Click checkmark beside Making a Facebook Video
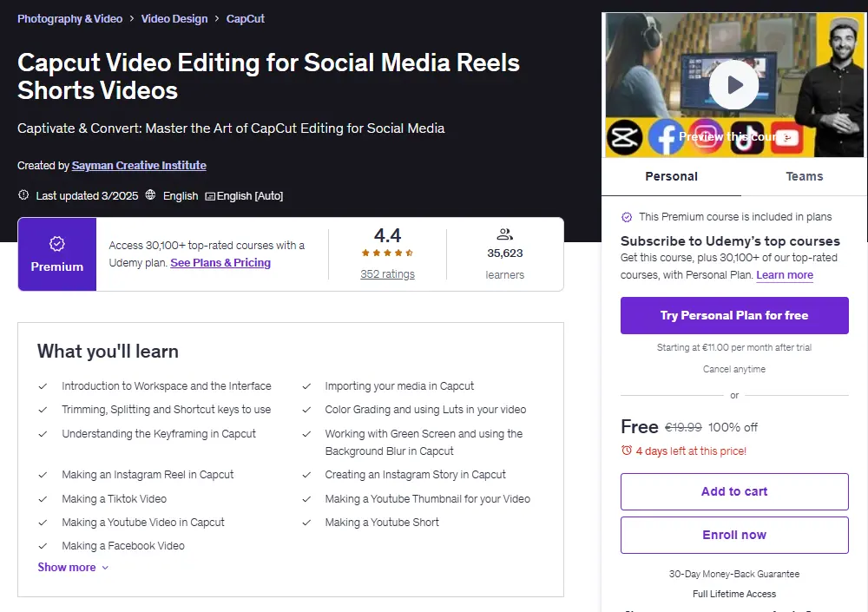Viewport: 868px width, 612px height. (43, 546)
